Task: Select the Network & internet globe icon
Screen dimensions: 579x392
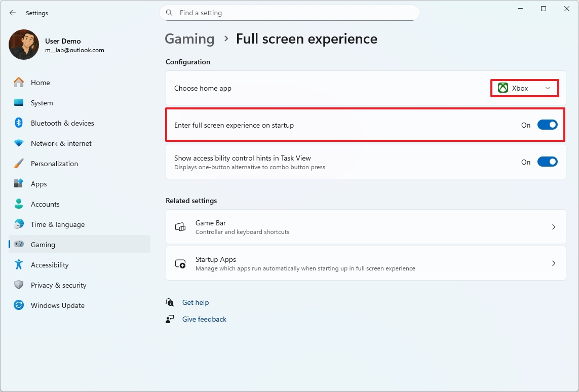Action: [18, 143]
